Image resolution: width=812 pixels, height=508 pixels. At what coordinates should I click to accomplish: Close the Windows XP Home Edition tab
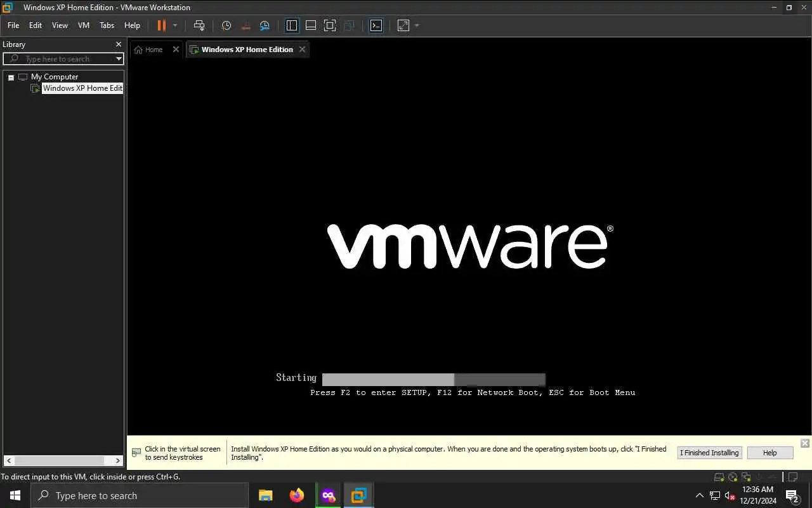point(302,50)
